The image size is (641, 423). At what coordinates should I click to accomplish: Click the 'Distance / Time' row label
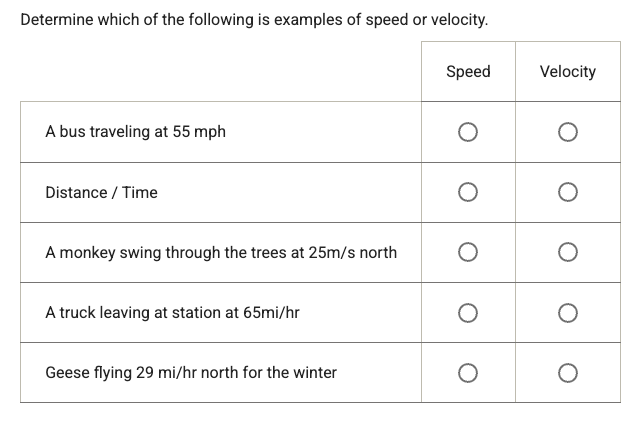click(x=101, y=192)
